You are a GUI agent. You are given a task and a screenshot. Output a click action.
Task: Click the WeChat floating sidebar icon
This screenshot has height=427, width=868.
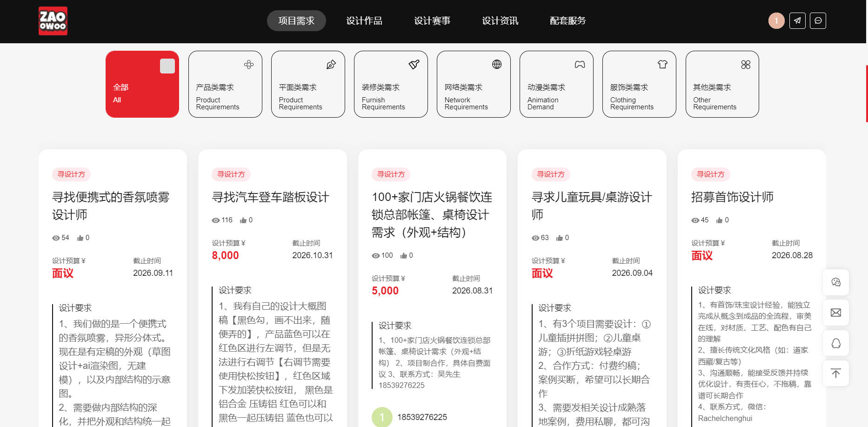836,282
